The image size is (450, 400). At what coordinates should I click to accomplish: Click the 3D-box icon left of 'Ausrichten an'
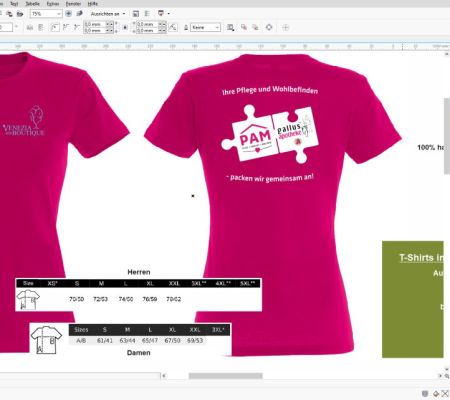pos(79,14)
